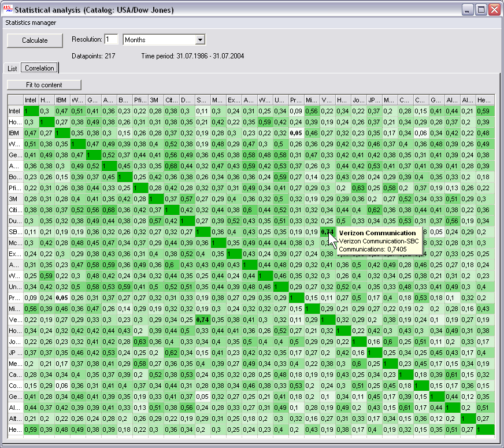The height and width of the screenshot is (448, 504).
Task: Expand the Months resolution dropdown
Action: click(200, 40)
